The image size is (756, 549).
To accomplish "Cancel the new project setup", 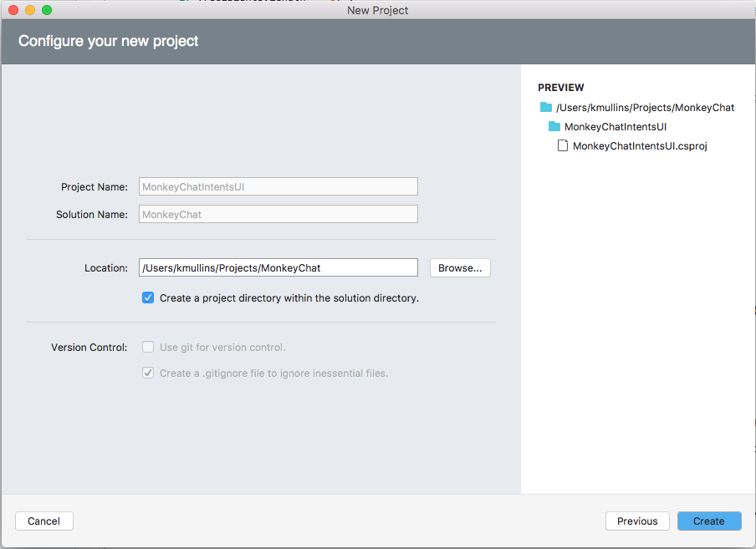I will coord(43,521).
